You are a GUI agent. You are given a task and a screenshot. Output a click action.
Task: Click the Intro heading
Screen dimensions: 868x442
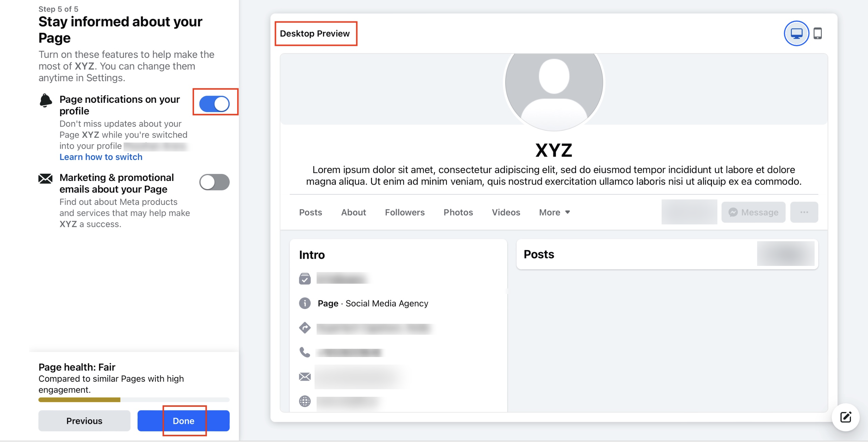pyautogui.click(x=311, y=255)
